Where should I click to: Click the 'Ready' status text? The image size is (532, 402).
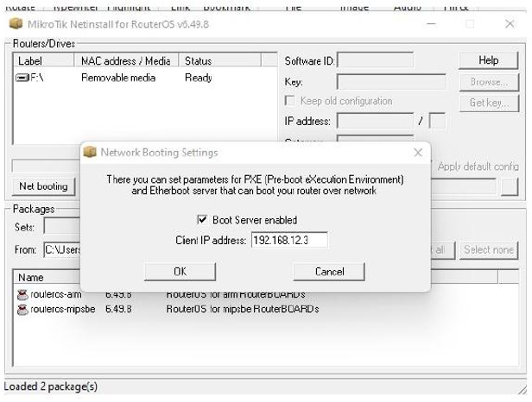[198, 78]
